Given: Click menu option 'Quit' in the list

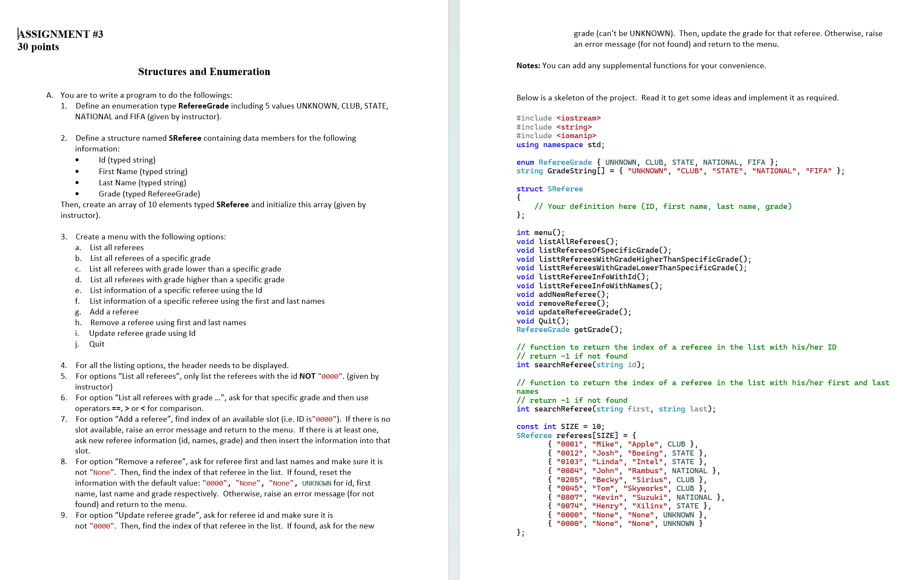Looking at the screenshot, I should 96,344.
